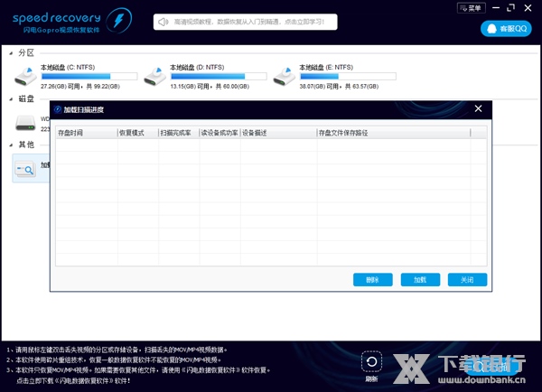542x392 pixels.
Task: Click the speaker announcement icon
Action: [163, 22]
